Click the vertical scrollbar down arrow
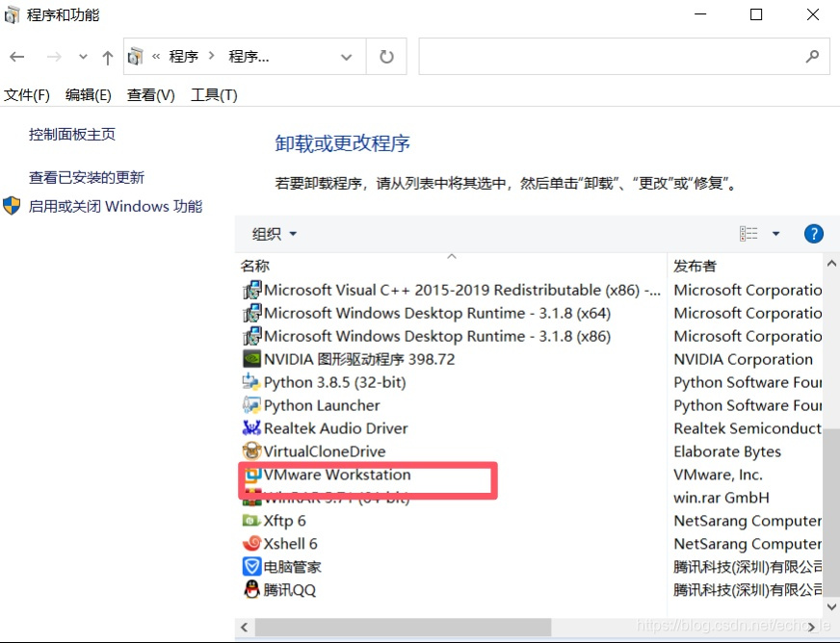 click(831, 606)
